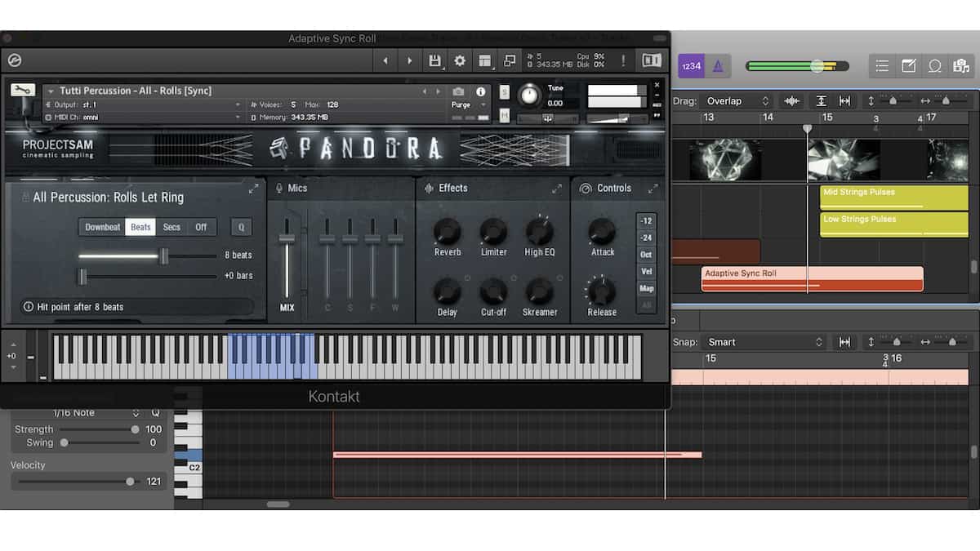The height and width of the screenshot is (551, 980).
Task: Open the MIDI Ch omni dropdown
Action: 143,118
